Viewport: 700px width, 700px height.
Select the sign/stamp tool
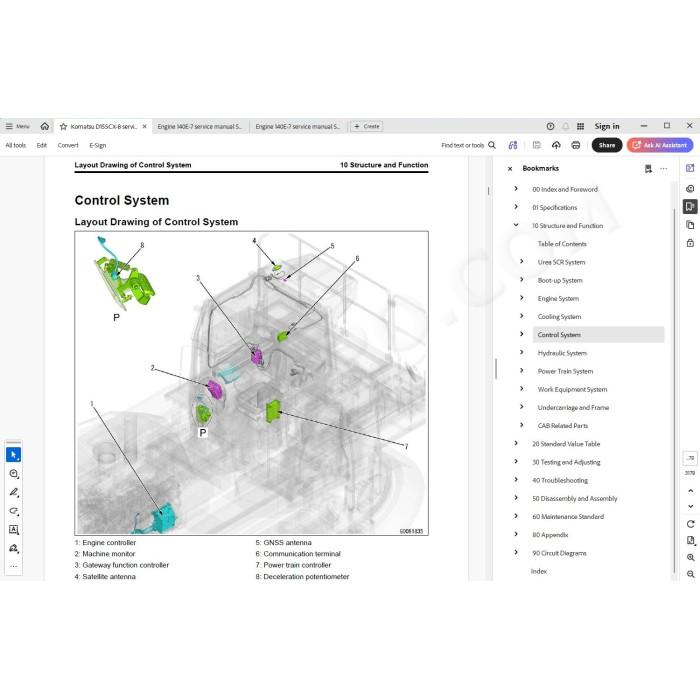(13, 548)
